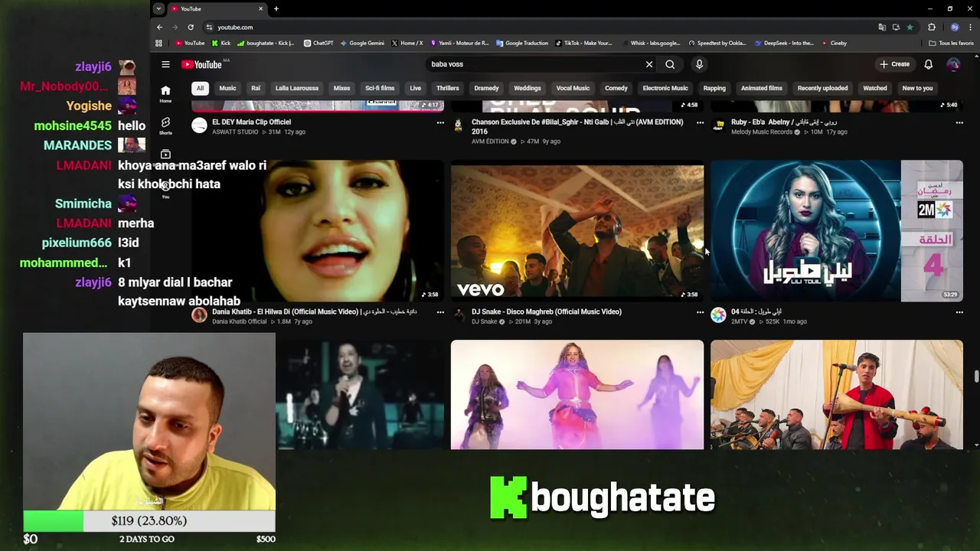Select the Rapping chip
This screenshot has height=551, width=980.
click(714, 88)
